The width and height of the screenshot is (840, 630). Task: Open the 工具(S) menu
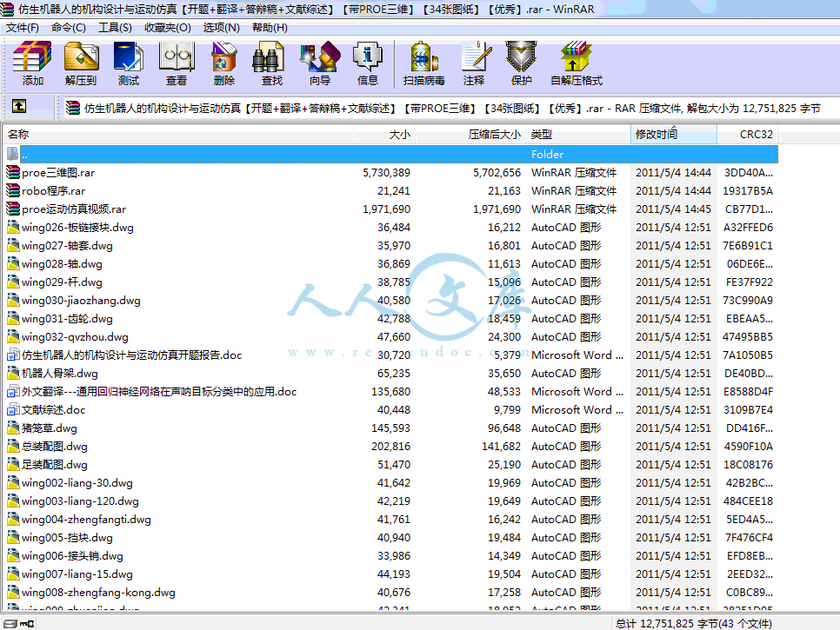(115, 28)
